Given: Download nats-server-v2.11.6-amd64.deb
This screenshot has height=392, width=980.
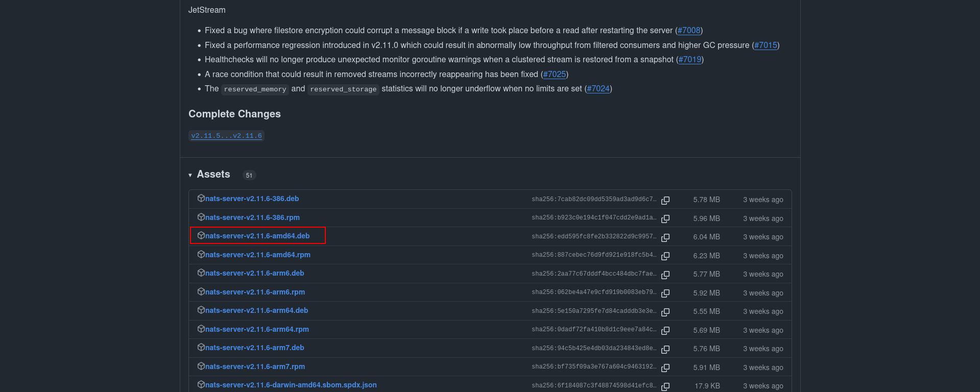Looking at the screenshot, I should (258, 236).
